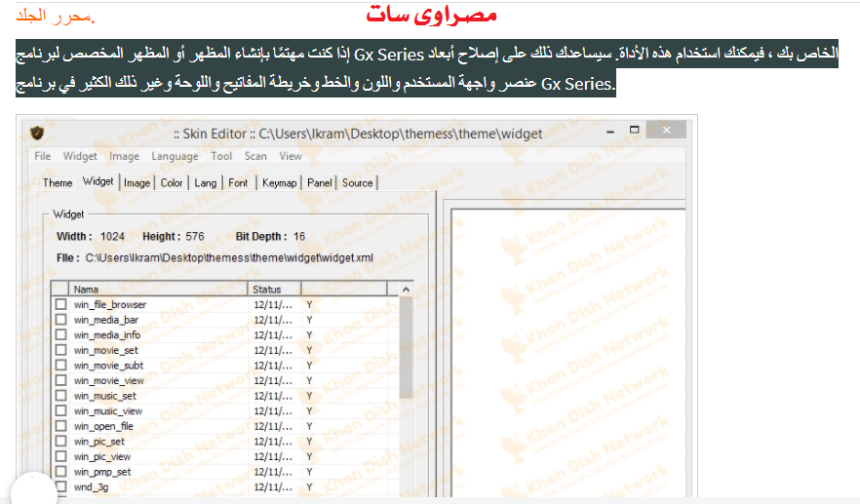Click the Height value 576

tap(195, 236)
